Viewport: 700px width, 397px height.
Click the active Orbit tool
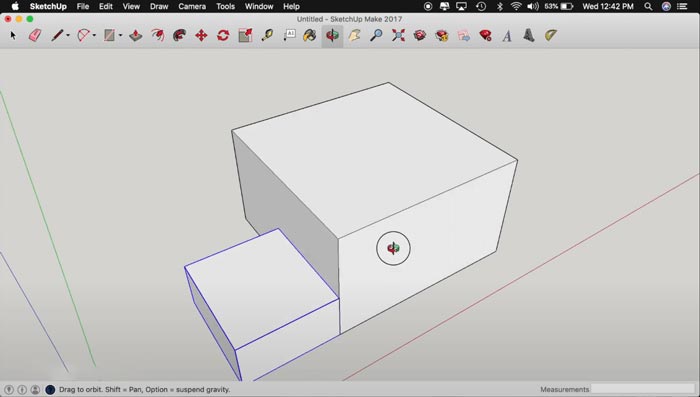click(332, 35)
